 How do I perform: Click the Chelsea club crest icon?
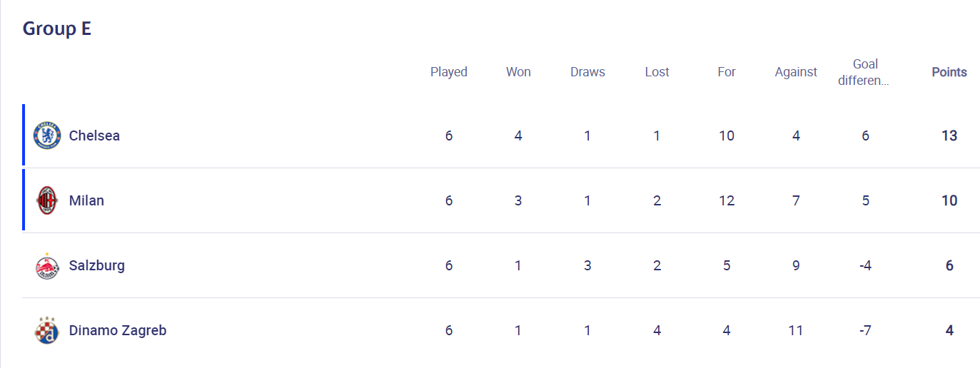pos(47,136)
